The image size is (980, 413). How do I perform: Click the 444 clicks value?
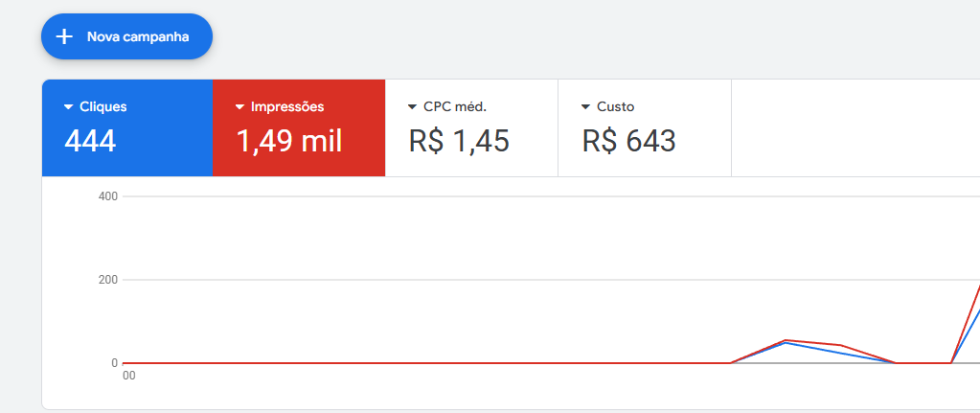pos(90,142)
